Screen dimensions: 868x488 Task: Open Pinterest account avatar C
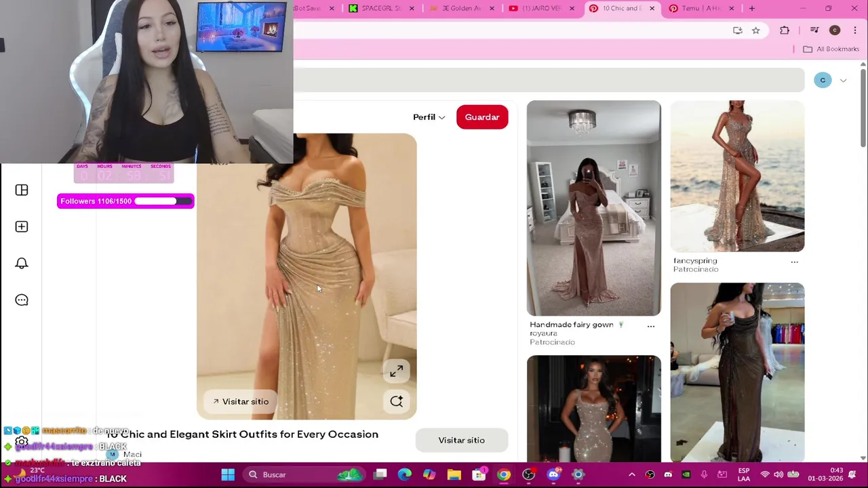(823, 80)
